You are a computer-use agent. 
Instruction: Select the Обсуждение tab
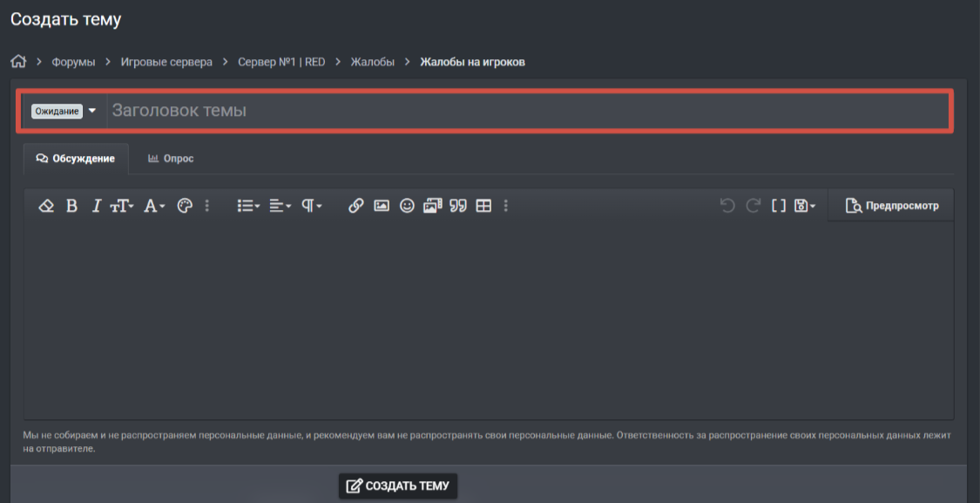pyautogui.click(x=76, y=159)
